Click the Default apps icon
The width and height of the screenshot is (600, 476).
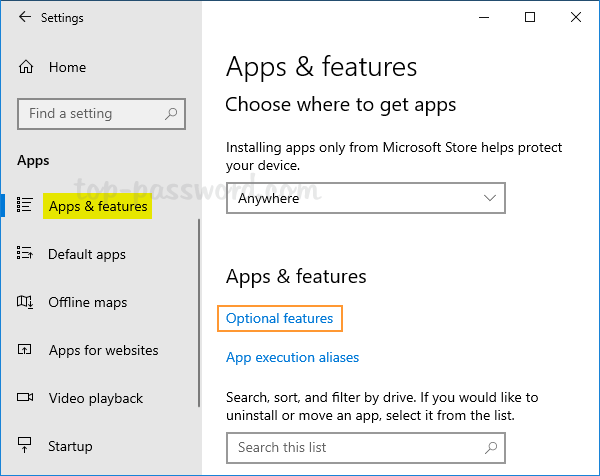26,254
